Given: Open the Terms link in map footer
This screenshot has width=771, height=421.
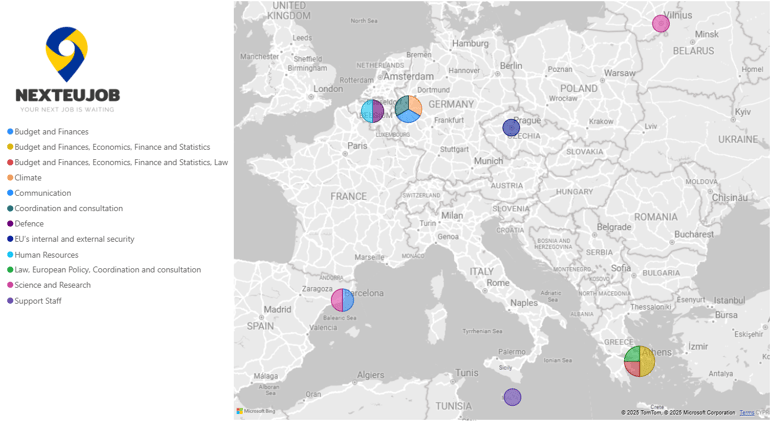Looking at the screenshot, I should [x=746, y=413].
